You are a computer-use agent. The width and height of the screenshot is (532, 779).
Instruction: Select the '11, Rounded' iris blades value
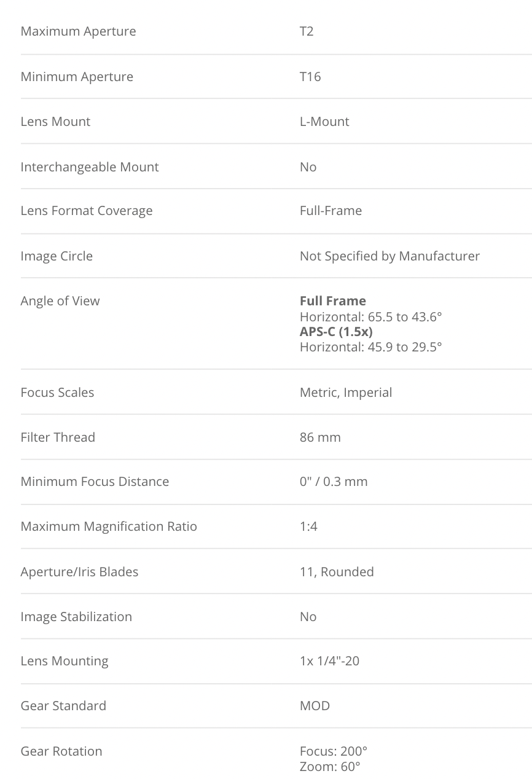pos(337,572)
